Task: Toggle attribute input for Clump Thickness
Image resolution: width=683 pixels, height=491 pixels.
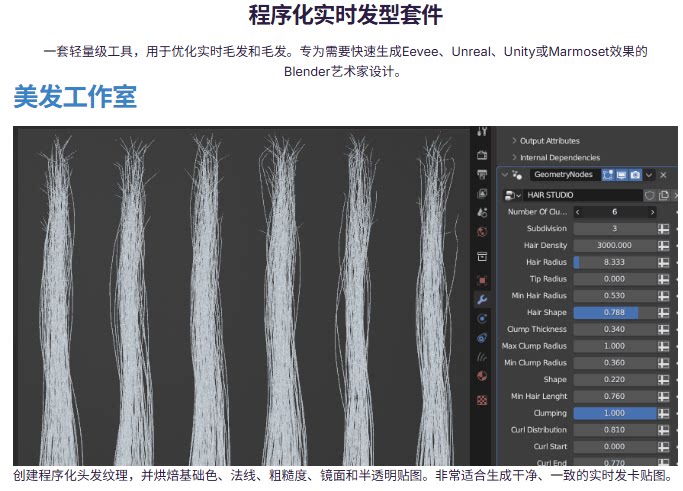Action: [663, 329]
